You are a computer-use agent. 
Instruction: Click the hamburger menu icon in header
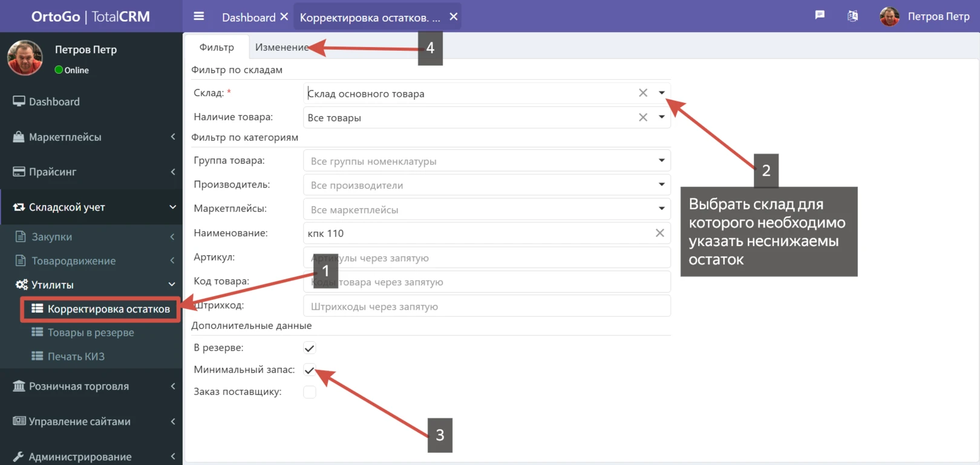tap(198, 16)
